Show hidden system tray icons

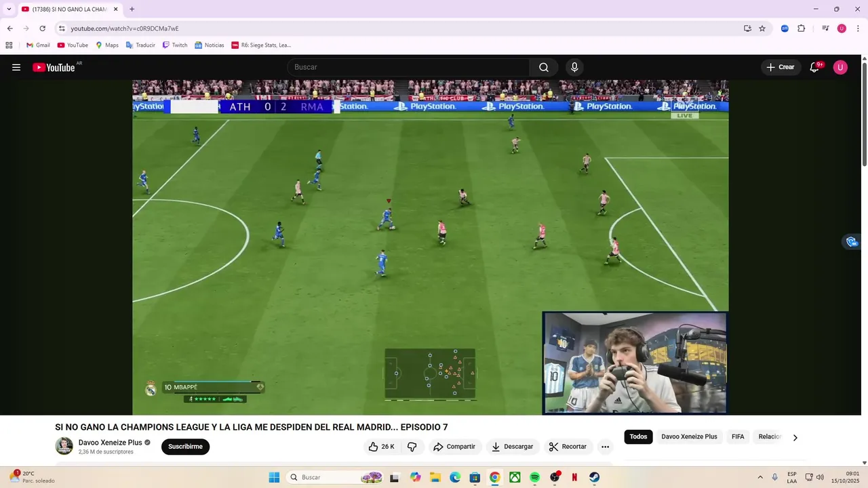(760, 477)
